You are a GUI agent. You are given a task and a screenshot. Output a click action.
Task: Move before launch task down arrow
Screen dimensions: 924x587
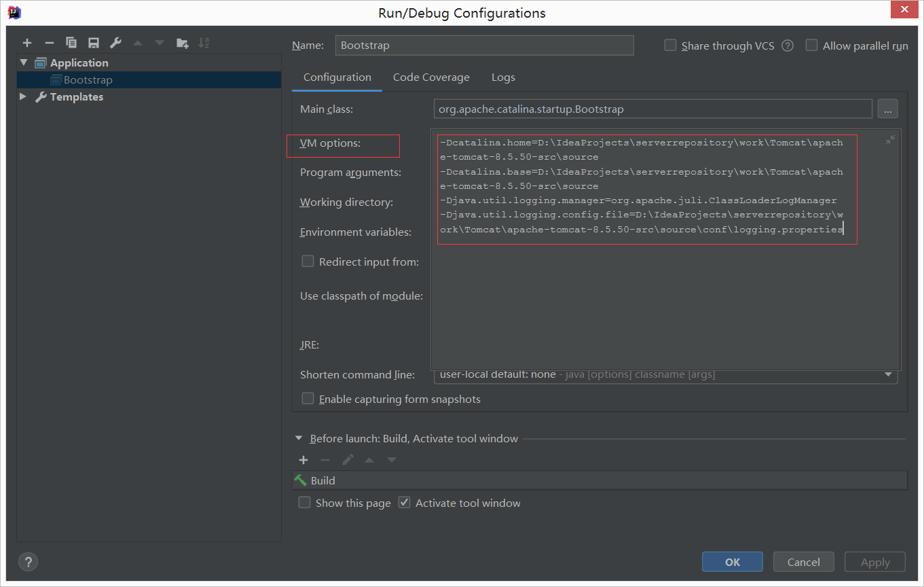(392, 460)
